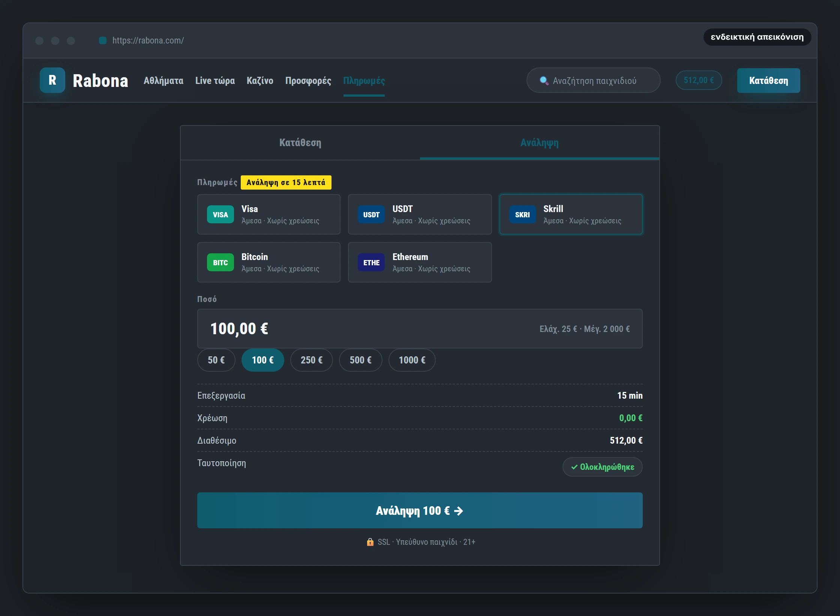Click the Ανάληψη 100 € submit button

click(x=420, y=511)
